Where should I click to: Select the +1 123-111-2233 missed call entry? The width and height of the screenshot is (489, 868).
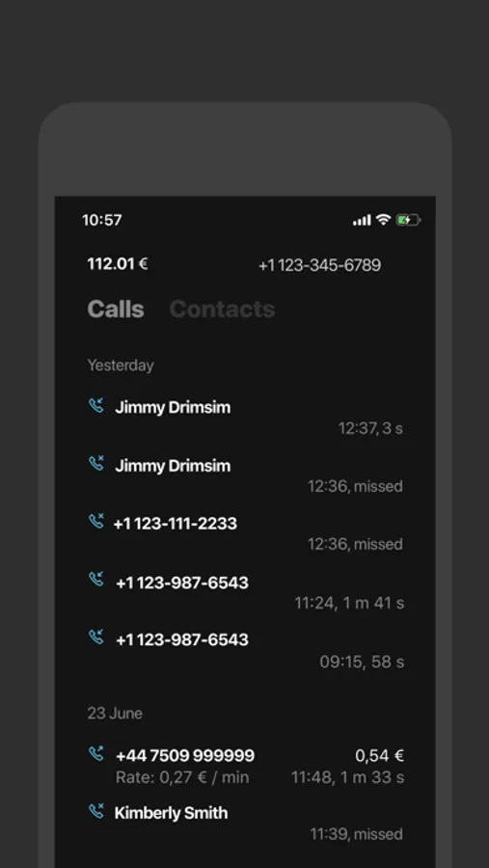tap(245, 533)
